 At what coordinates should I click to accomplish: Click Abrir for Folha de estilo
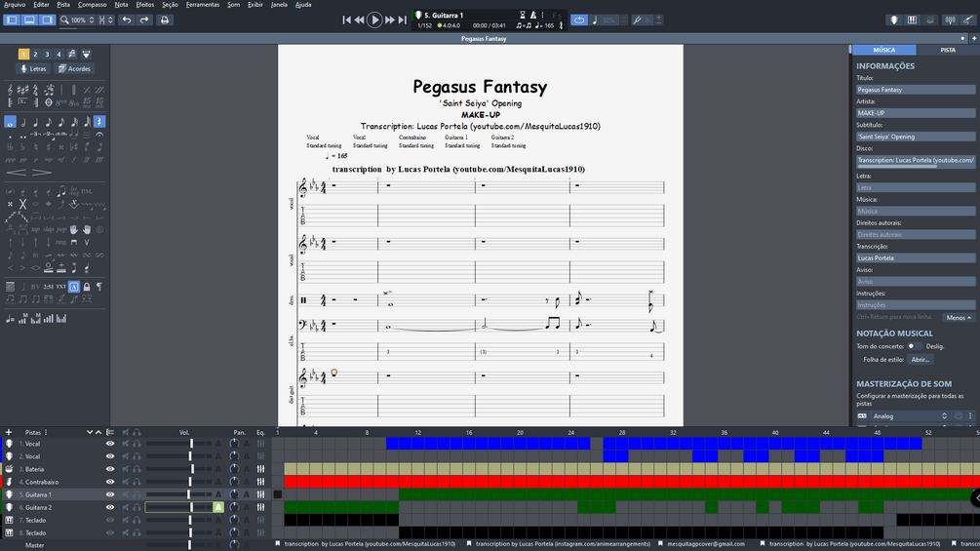click(x=920, y=360)
